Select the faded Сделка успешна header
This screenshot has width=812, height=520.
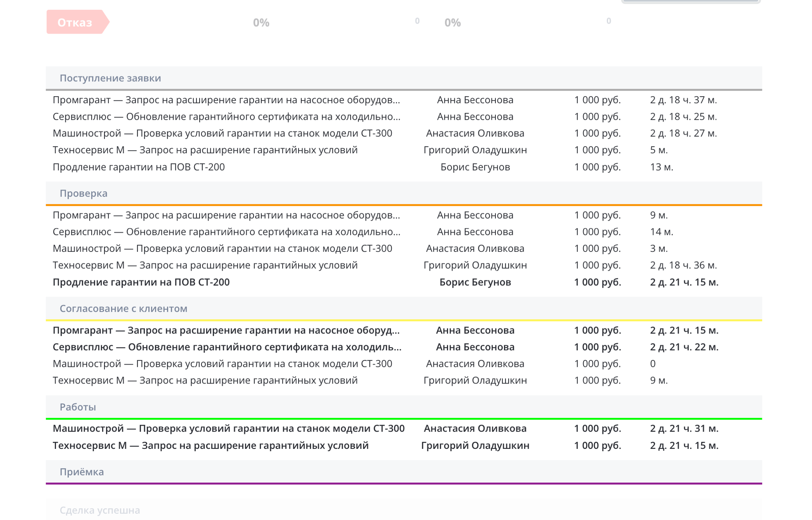point(100,510)
